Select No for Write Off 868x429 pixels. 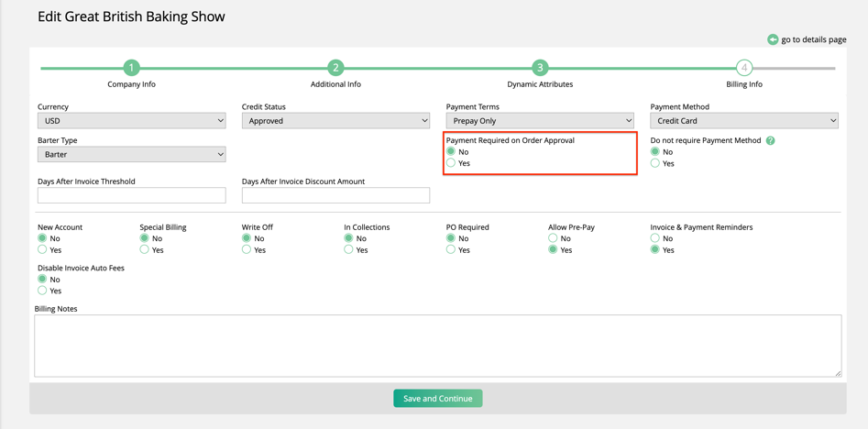tap(247, 238)
